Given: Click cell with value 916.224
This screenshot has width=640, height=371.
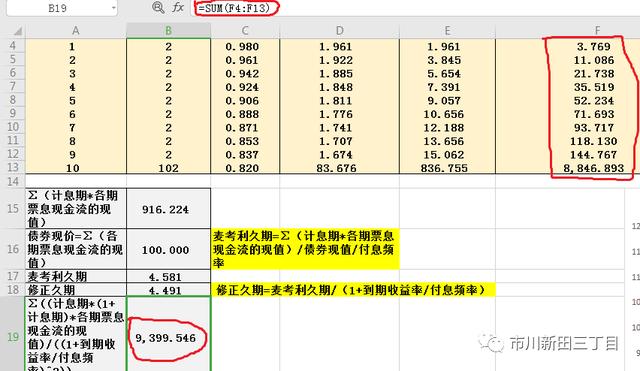Looking at the screenshot, I should 169,209.
